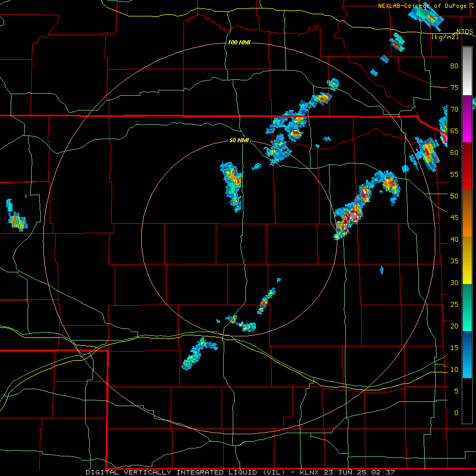Image resolution: width=476 pixels, height=476 pixels.
Task: Click the magenta-purple segment of the color bar
Action: pyautogui.click(x=467, y=118)
